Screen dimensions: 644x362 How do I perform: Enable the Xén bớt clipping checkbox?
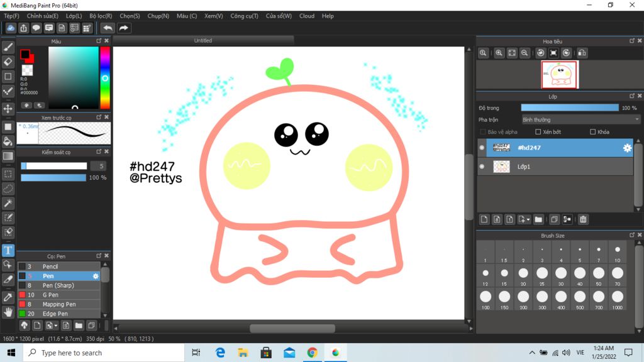538,132
